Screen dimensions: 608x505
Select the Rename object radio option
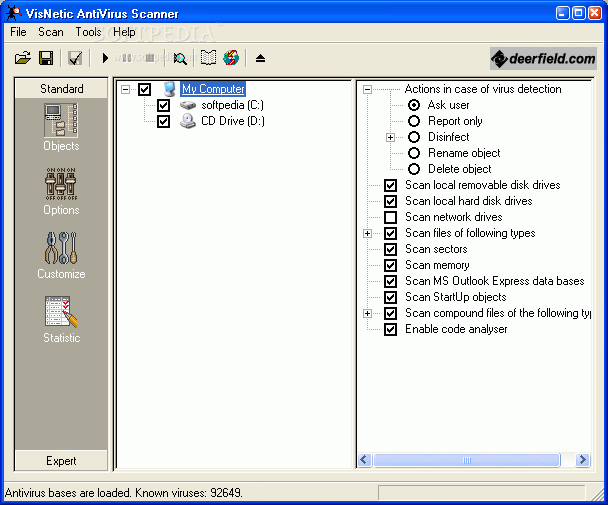(414, 153)
